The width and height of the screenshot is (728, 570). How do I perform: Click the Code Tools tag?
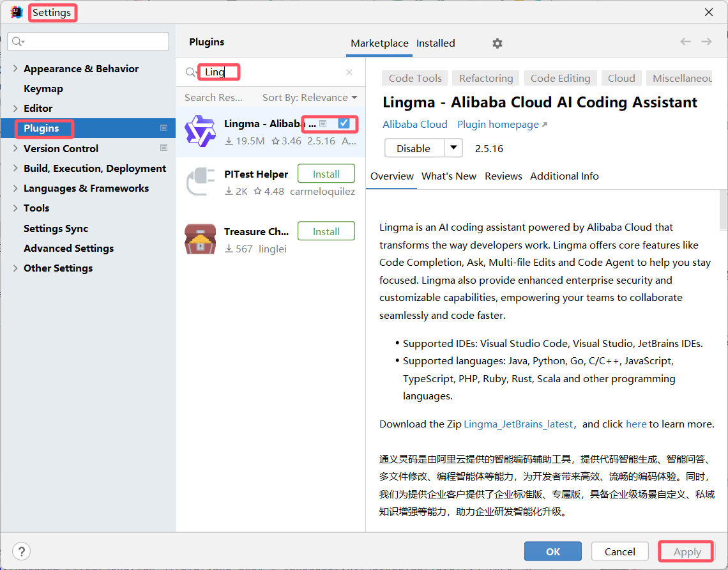[x=415, y=78]
